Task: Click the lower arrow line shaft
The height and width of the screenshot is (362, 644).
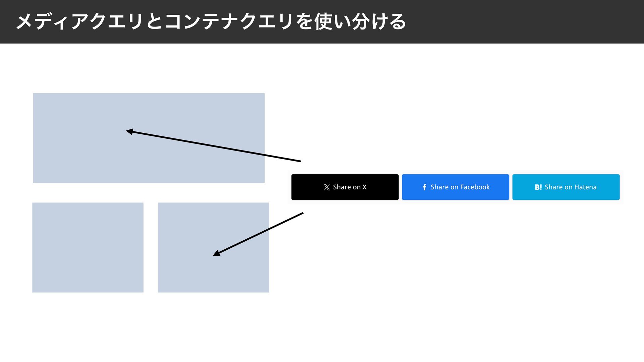Action: [x=262, y=232]
